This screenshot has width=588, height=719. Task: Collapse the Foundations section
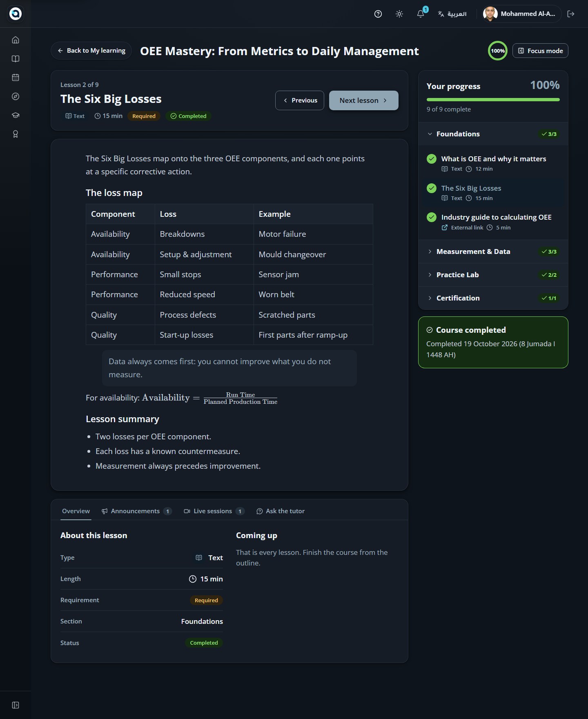[493, 134]
